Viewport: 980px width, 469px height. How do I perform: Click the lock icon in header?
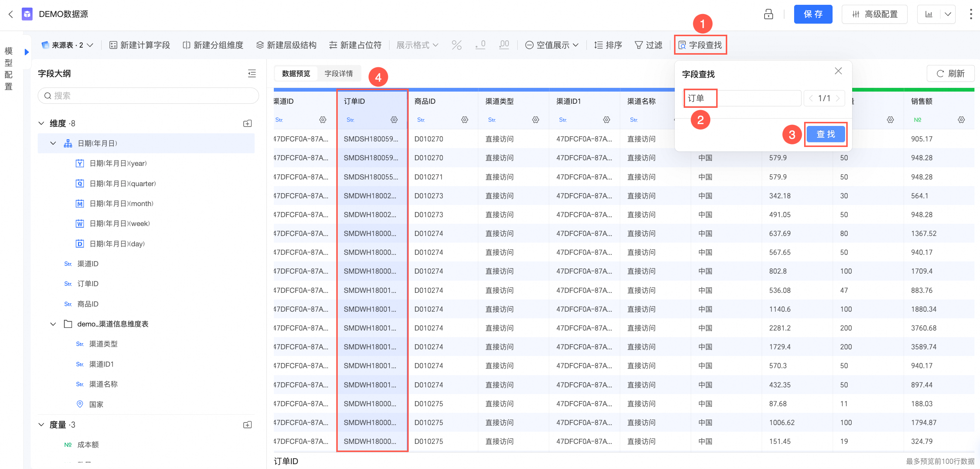pos(768,14)
